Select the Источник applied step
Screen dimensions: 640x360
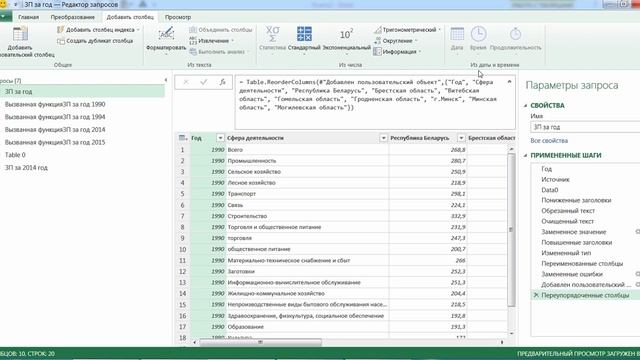click(555, 179)
